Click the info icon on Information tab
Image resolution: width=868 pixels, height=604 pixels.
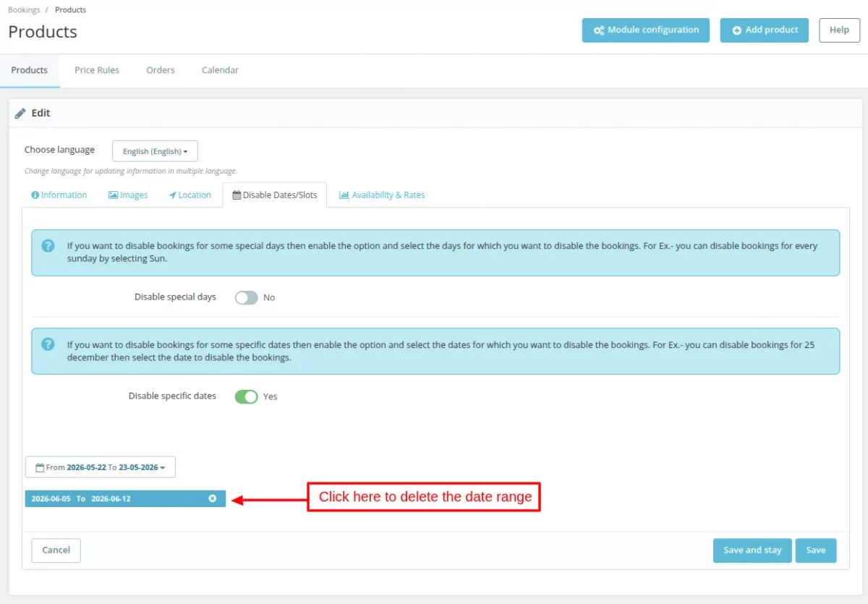click(35, 195)
